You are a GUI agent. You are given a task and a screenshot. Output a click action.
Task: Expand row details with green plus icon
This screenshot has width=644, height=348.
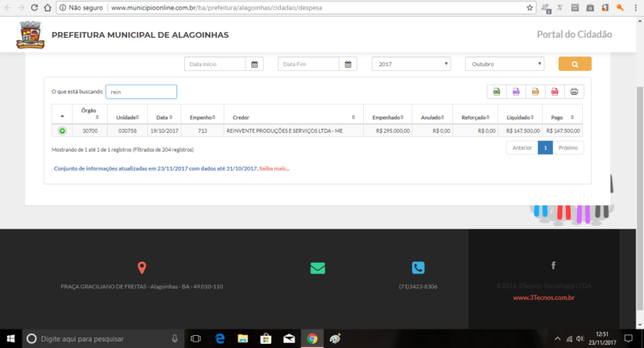point(62,130)
